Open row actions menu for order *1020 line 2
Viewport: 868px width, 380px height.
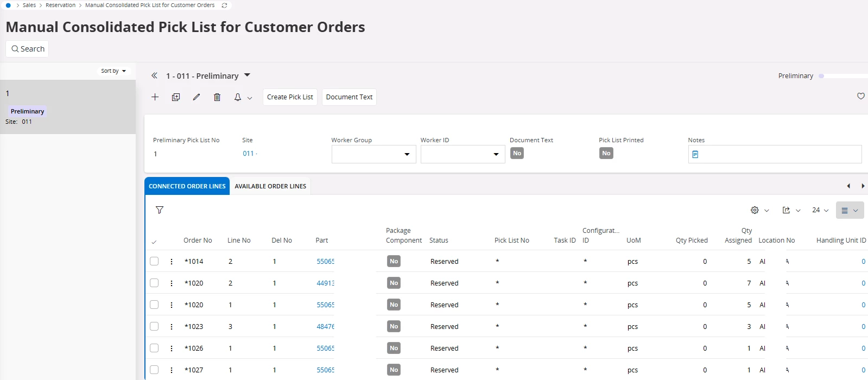pyautogui.click(x=172, y=283)
